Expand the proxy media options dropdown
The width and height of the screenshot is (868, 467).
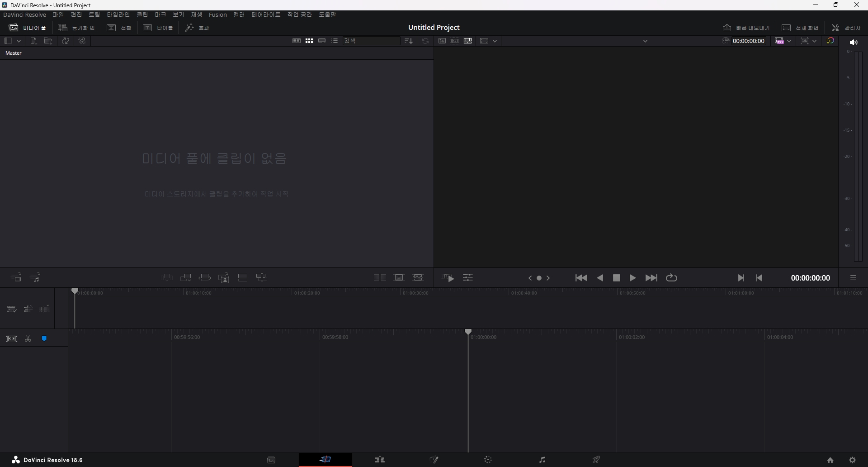pos(789,41)
